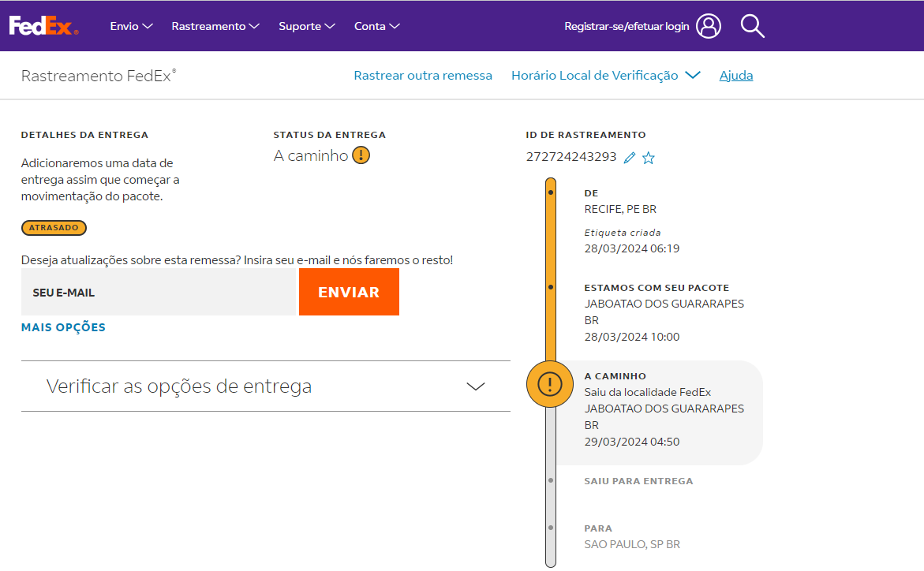The image size is (924, 571).
Task: Click Saiu da localidade FedEx text
Action: (647, 393)
